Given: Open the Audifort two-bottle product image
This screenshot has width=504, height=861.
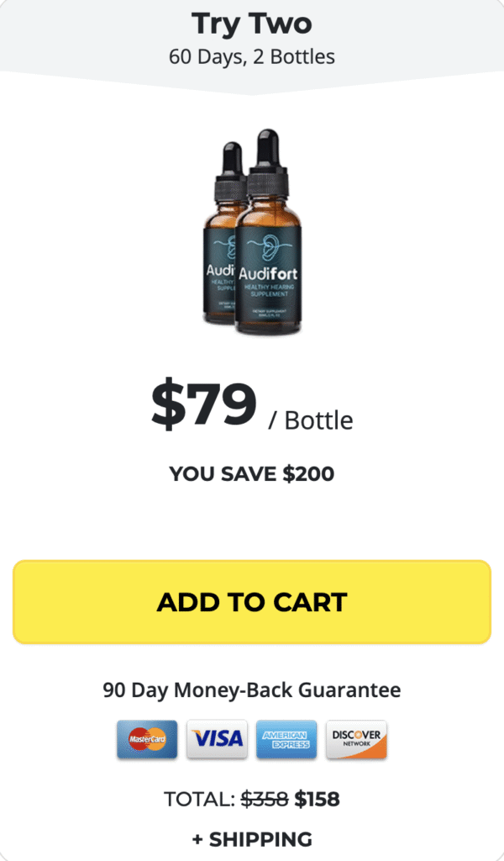Looking at the screenshot, I should [x=254, y=232].
